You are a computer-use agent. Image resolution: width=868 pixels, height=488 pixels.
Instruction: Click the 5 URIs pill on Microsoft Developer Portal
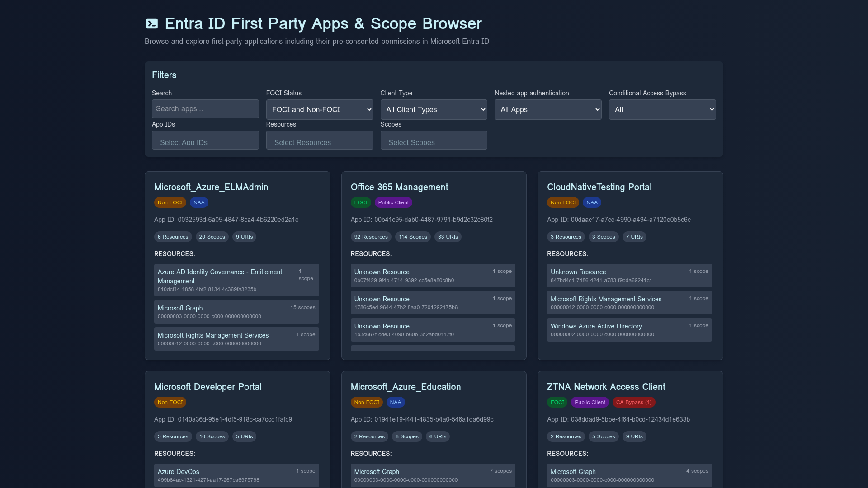[x=244, y=436]
